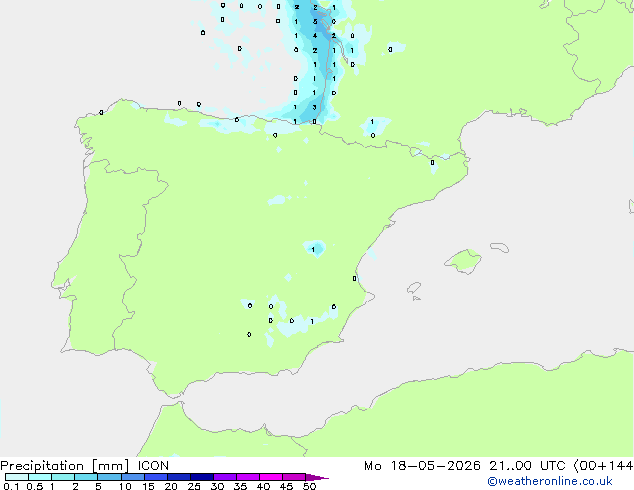Image resolution: width=634 pixels, height=490 pixels.
Task: Click the 35–40 mm purple legend swatch
Action: pyautogui.click(x=248, y=477)
